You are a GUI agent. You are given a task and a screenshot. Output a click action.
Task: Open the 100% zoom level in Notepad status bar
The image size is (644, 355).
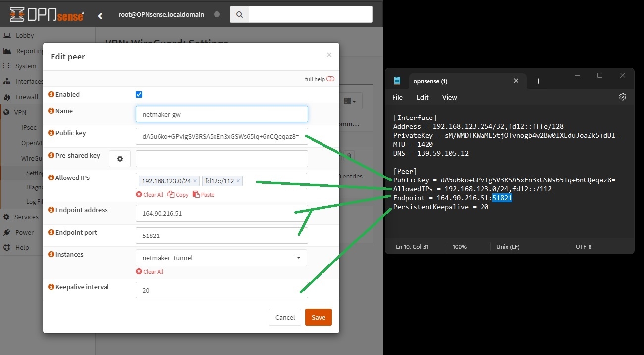(x=459, y=246)
